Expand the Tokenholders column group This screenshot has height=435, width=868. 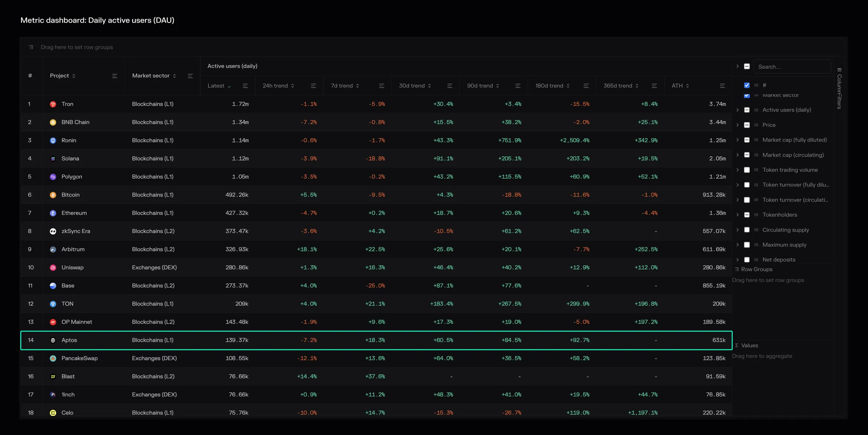point(737,215)
